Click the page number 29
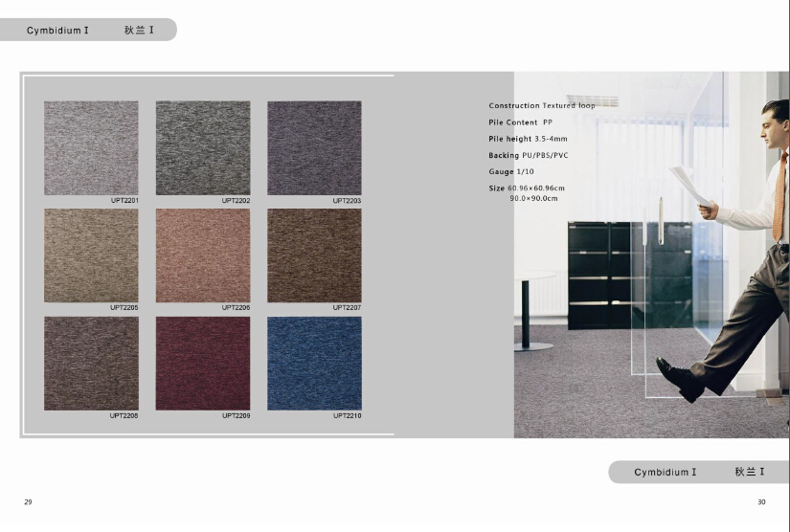 tap(28, 502)
